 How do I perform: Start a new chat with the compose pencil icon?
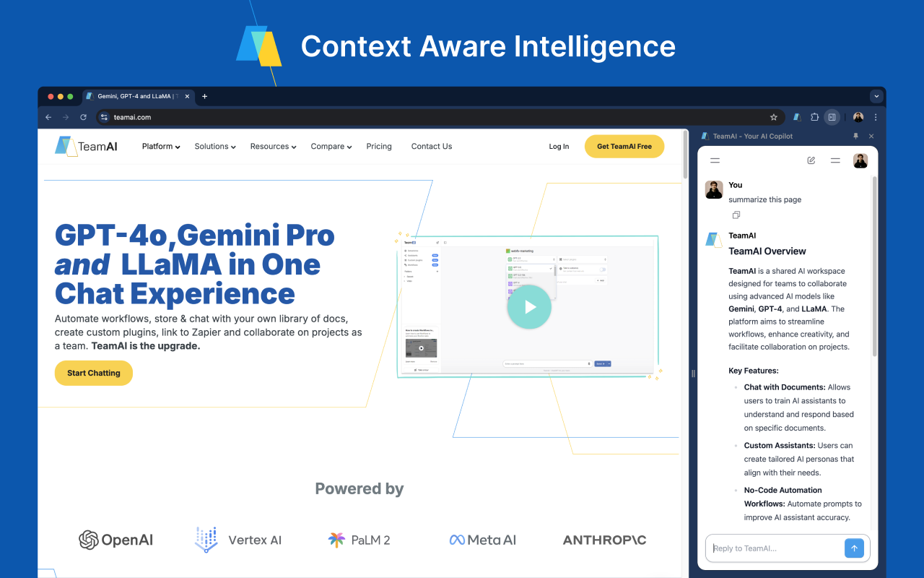click(811, 160)
